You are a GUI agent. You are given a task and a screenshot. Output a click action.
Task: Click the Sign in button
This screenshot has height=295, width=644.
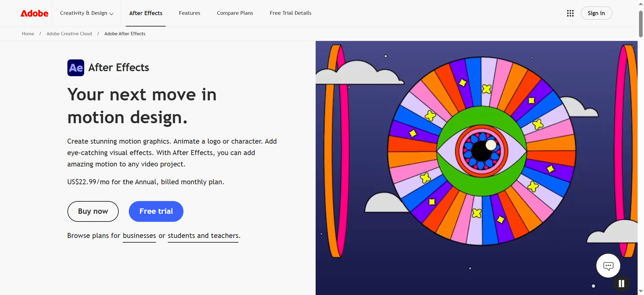click(596, 13)
